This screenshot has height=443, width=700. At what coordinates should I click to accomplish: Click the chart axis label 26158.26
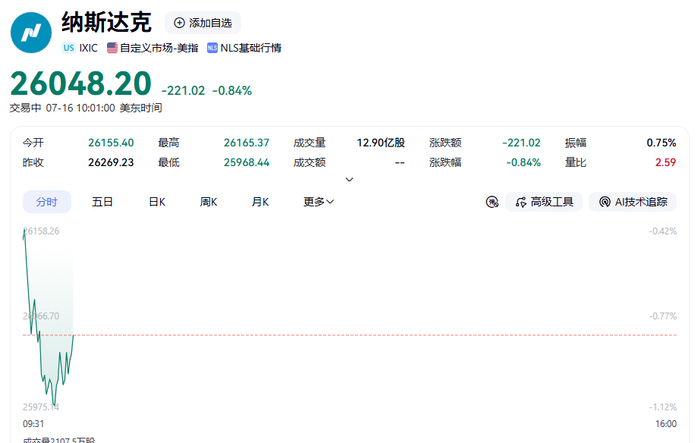click(41, 231)
